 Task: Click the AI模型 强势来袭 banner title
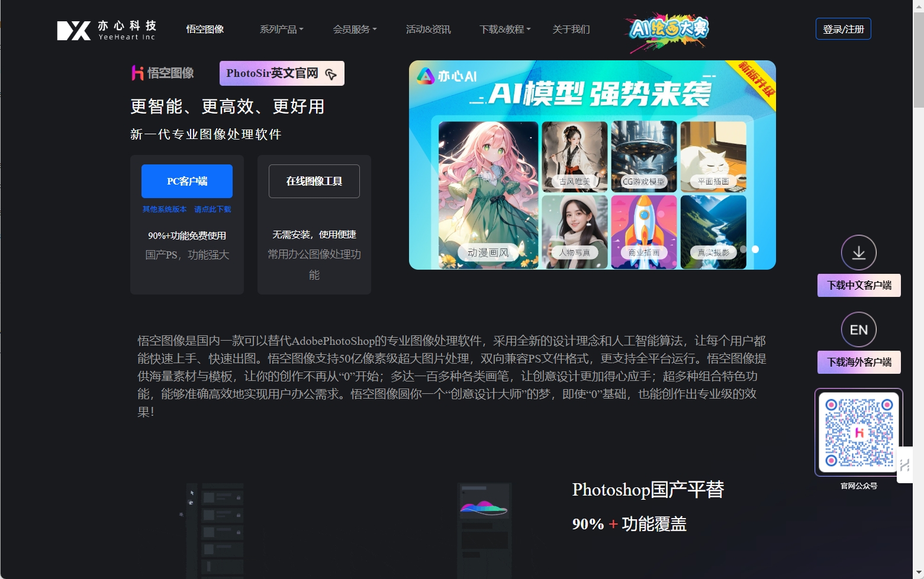[x=600, y=94]
